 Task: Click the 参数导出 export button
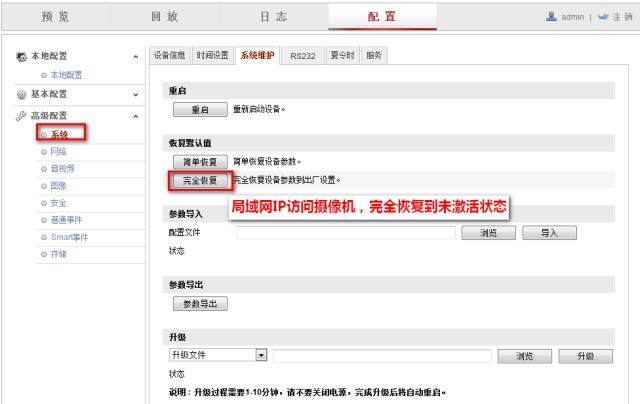[x=200, y=303]
